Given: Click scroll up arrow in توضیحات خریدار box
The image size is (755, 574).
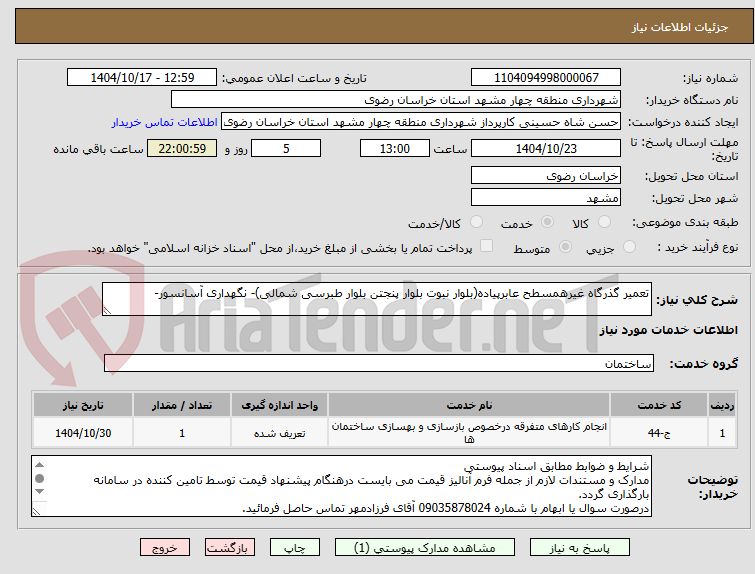Looking at the screenshot, I should 39,465.
